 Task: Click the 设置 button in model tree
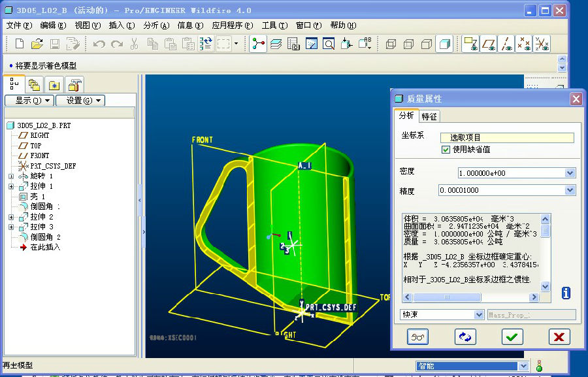pyautogui.click(x=80, y=100)
